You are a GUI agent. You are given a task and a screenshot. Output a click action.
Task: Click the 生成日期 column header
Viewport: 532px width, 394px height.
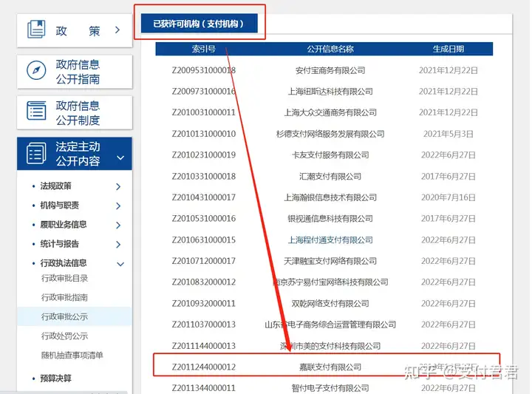coord(449,49)
